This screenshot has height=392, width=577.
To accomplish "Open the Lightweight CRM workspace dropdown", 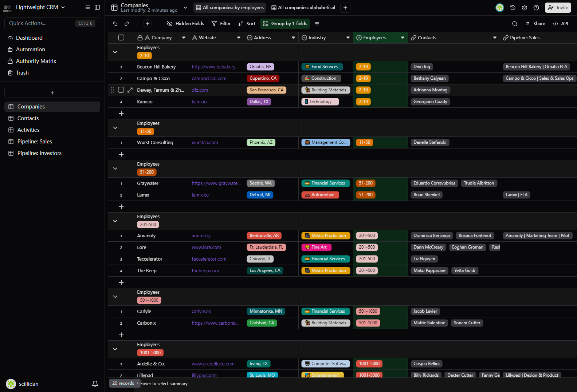I will coord(63,7).
